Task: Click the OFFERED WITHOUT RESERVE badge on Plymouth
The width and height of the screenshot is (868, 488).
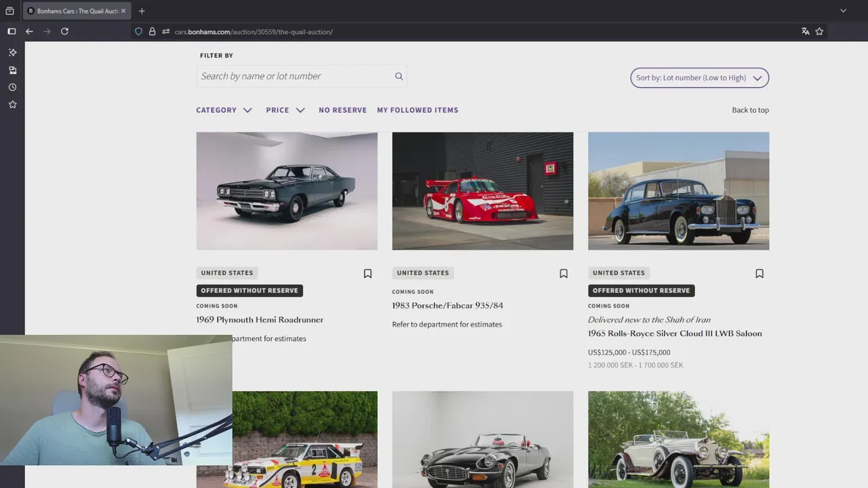Action: pyautogui.click(x=250, y=291)
